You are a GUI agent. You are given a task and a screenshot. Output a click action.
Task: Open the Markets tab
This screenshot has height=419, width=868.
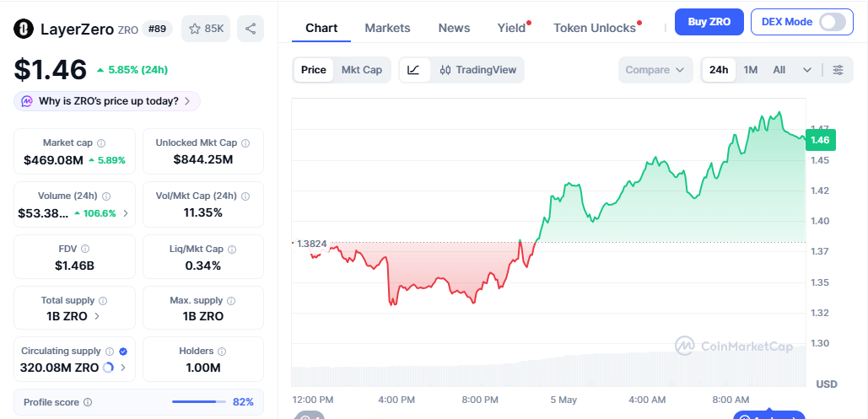387,28
